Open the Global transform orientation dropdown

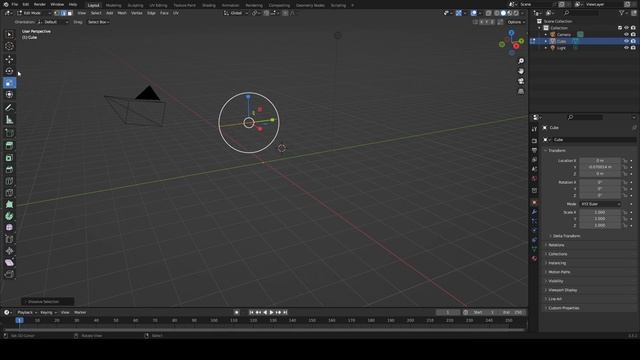pos(236,13)
